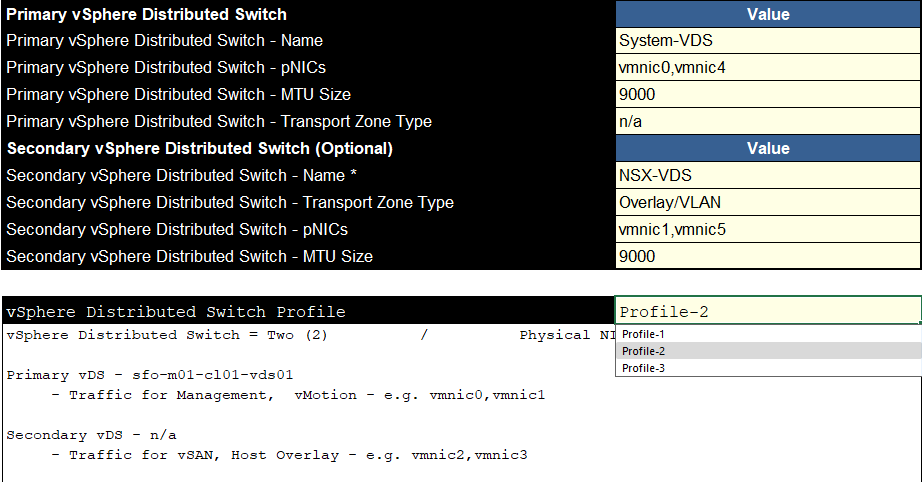Click the Overlay/VLAN transport zone cell
The image size is (922, 482).
tap(768, 202)
